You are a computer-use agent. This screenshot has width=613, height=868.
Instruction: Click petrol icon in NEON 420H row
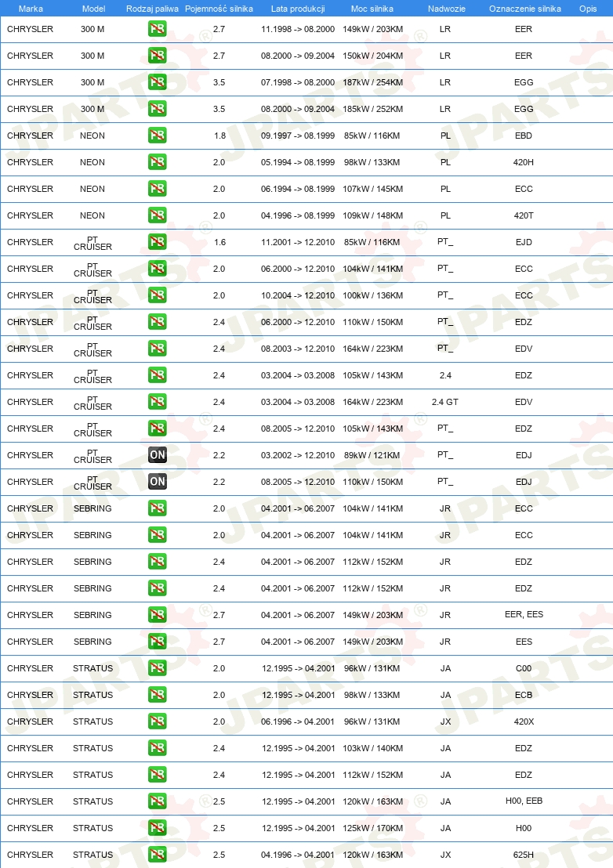click(158, 161)
